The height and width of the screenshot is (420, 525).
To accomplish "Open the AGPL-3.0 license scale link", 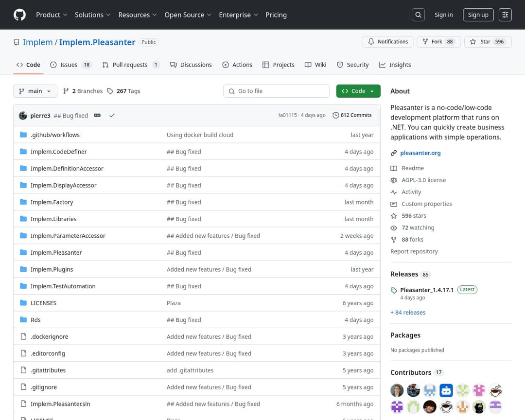I will (x=418, y=180).
